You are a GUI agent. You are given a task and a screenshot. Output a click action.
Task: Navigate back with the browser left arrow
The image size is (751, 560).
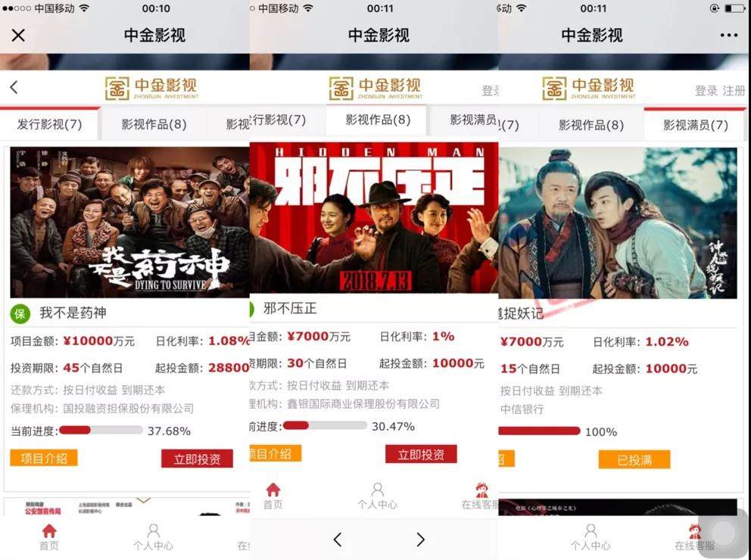[x=337, y=540]
